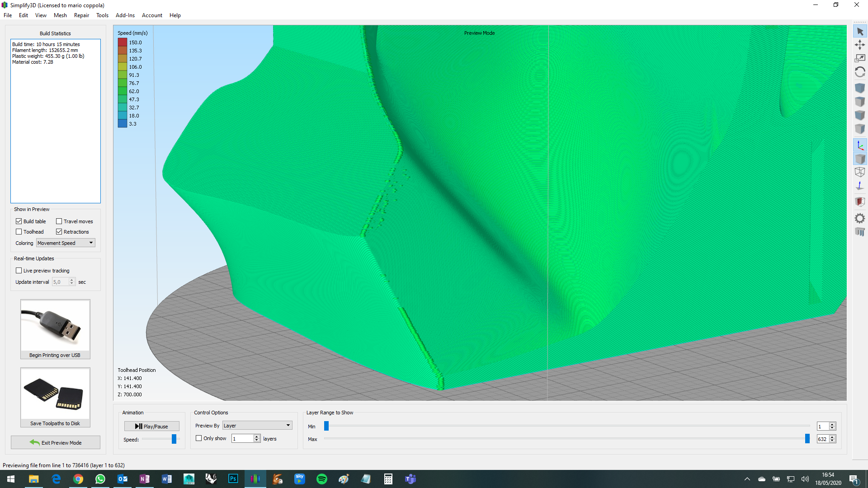Enable Live preview tracking
The width and height of the screenshot is (868, 488).
pos(19,271)
